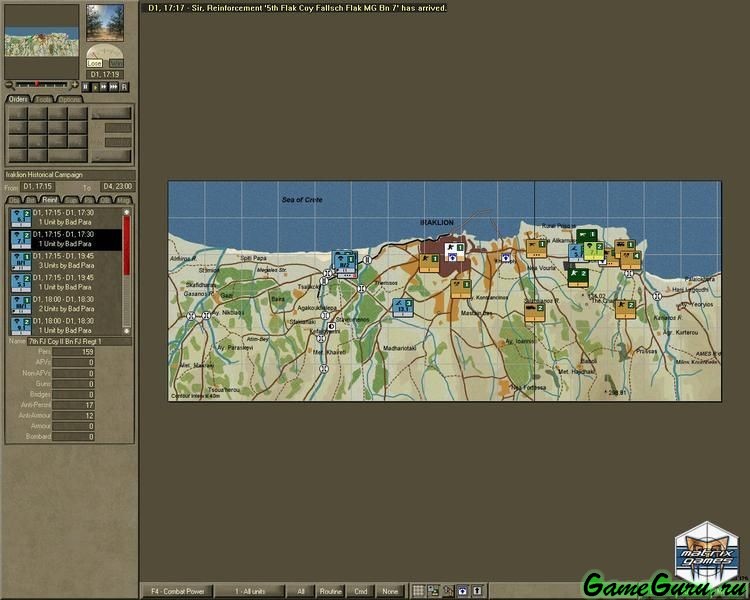Open the Options tab
The width and height of the screenshot is (750, 600).
click(70, 99)
